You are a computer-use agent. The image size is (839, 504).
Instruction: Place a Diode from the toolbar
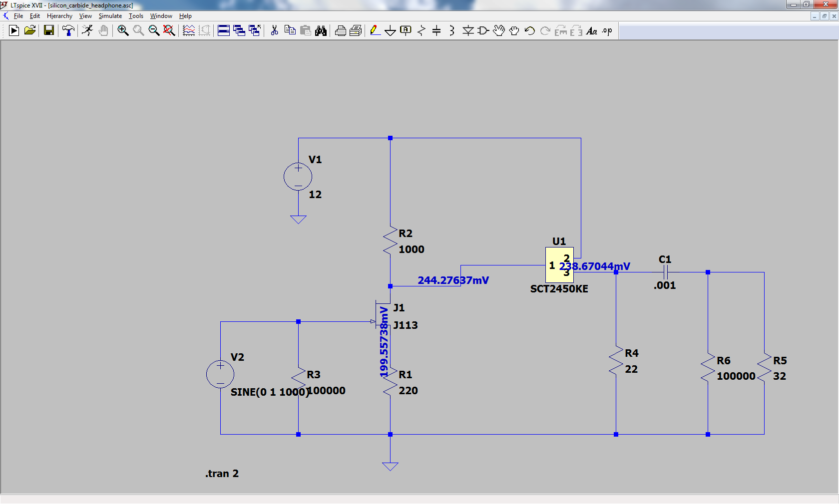[x=468, y=31]
